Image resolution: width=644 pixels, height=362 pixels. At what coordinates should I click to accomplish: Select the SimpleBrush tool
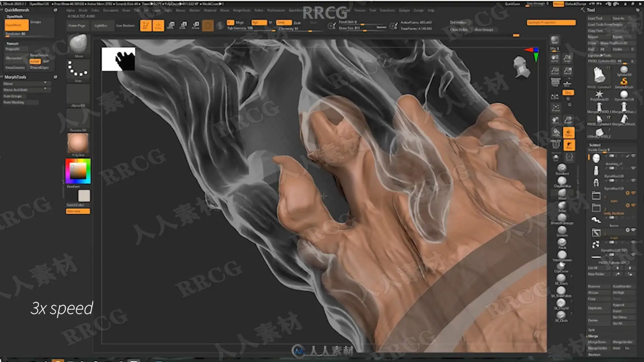click(x=624, y=82)
